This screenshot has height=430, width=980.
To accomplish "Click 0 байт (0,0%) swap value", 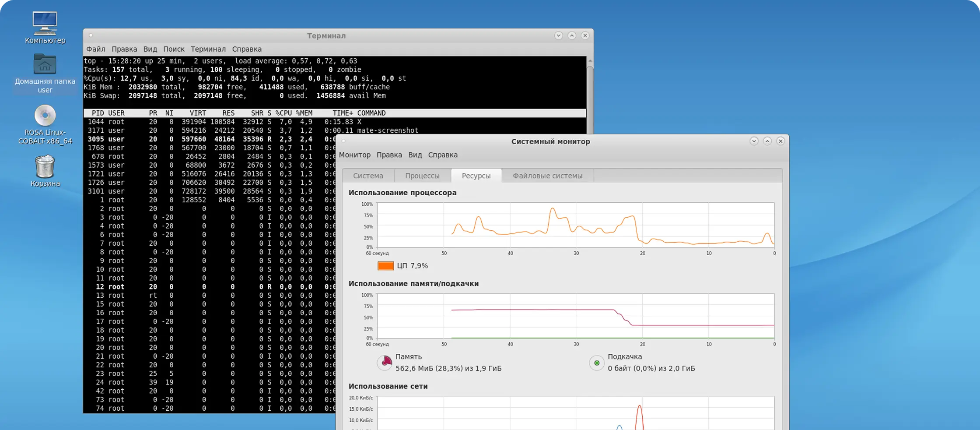I will (651, 369).
